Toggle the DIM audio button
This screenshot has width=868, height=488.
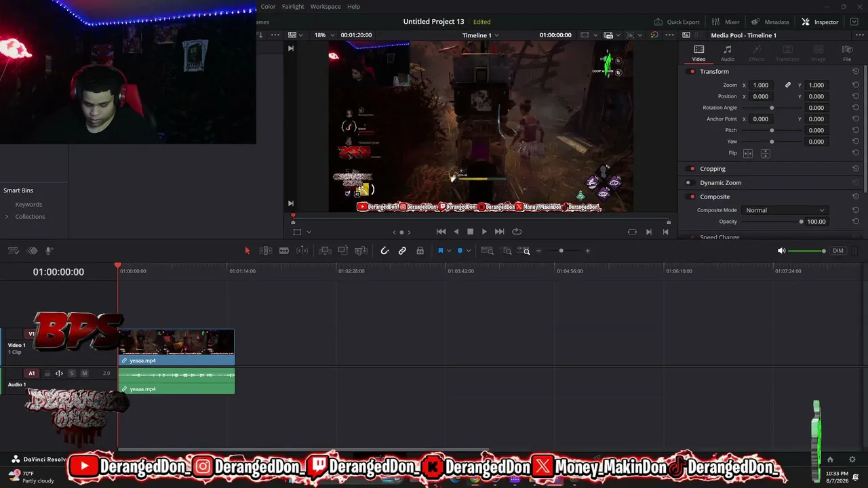pyautogui.click(x=838, y=251)
